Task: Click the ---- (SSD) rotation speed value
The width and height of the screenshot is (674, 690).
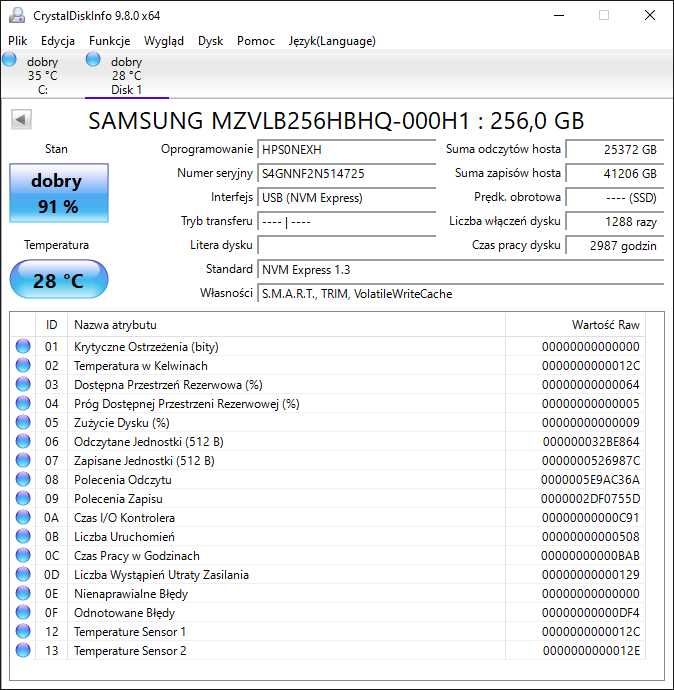Action: [614, 198]
